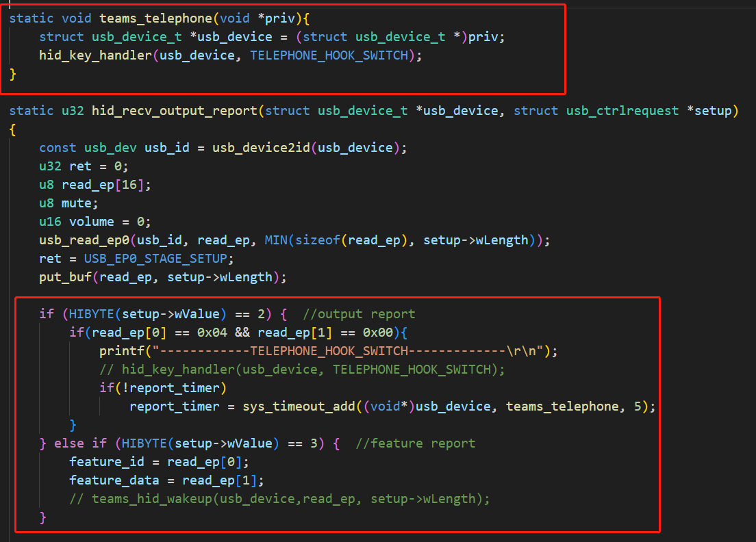
Task: Click the commented-out hid_key_handler line
Action: coord(302,370)
